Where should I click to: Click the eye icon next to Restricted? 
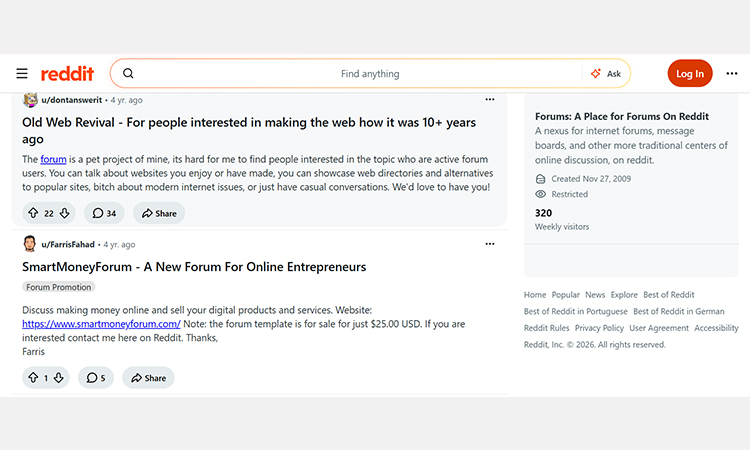coord(540,194)
